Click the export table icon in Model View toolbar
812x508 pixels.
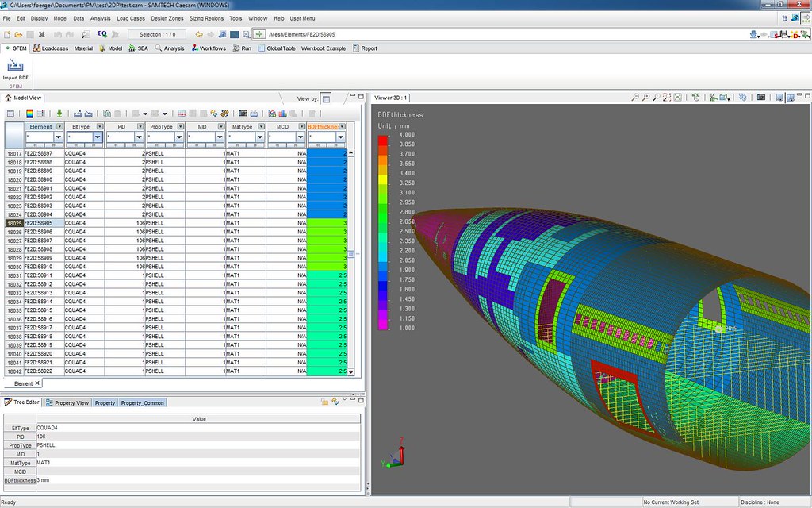(x=78, y=113)
